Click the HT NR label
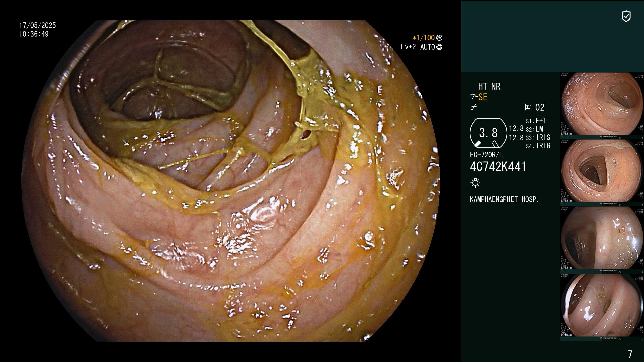 point(489,86)
